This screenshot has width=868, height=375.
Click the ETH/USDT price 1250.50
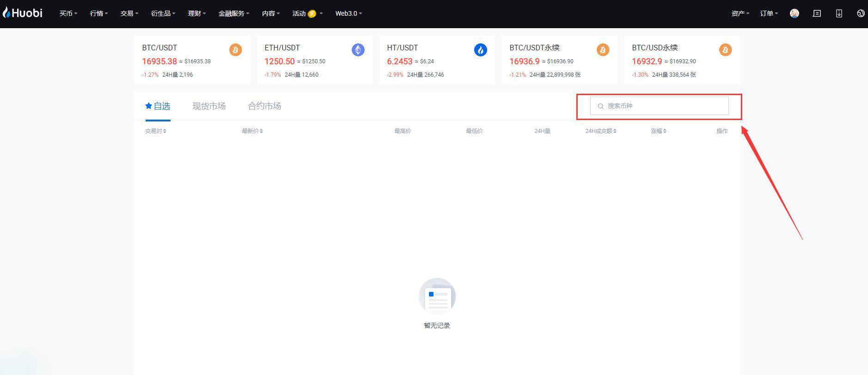coord(280,61)
